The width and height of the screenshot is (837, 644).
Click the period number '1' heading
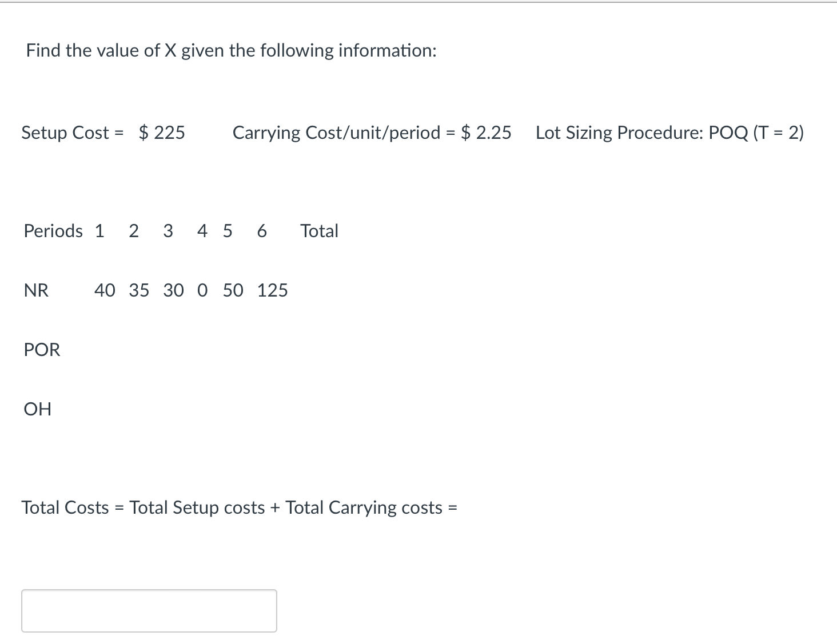(x=100, y=231)
